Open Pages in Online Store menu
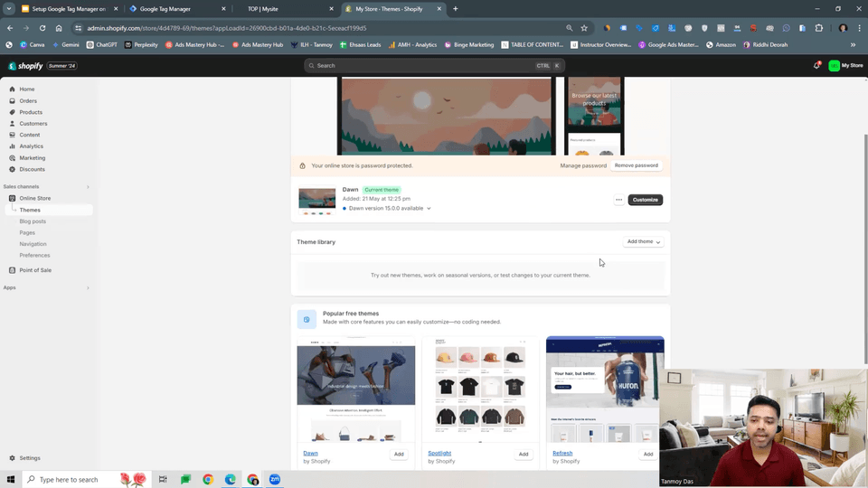 [27, 233]
